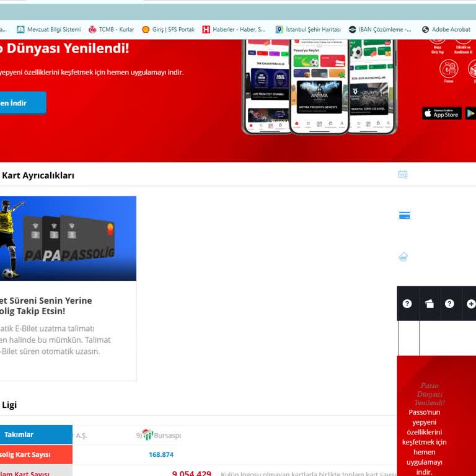Click the calendar icon beside Kart Ayrıcalıkları

click(x=403, y=175)
